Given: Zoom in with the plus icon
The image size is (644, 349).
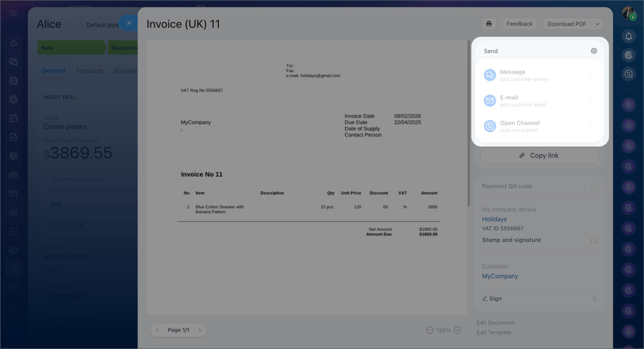Looking at the screenshot, I should click(457, 330).
